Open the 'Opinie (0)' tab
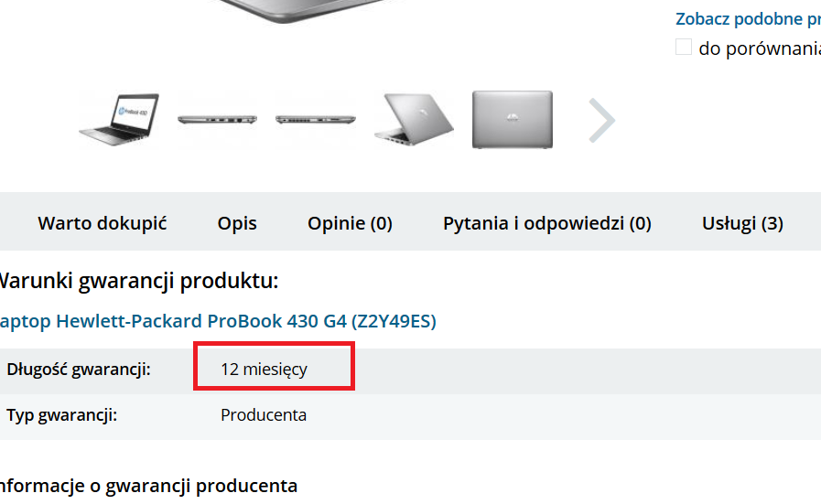821x504 pixels. pyautogui.click(x=350, y=223)
